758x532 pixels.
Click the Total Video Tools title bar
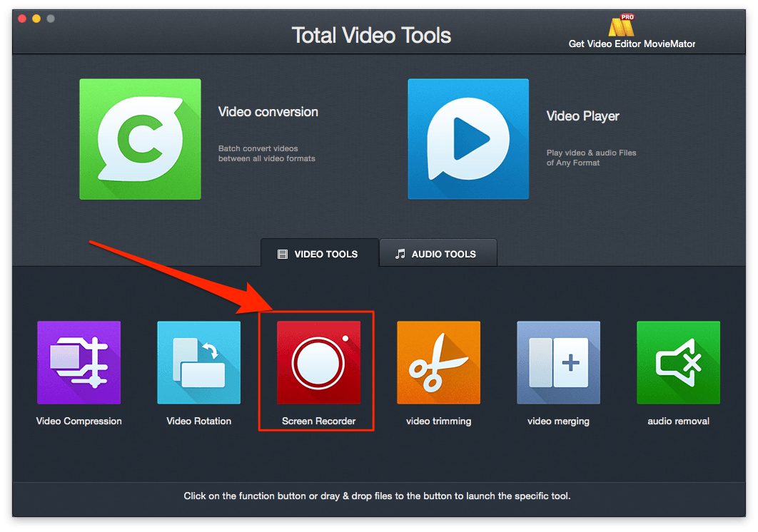[x=371, y=34]
